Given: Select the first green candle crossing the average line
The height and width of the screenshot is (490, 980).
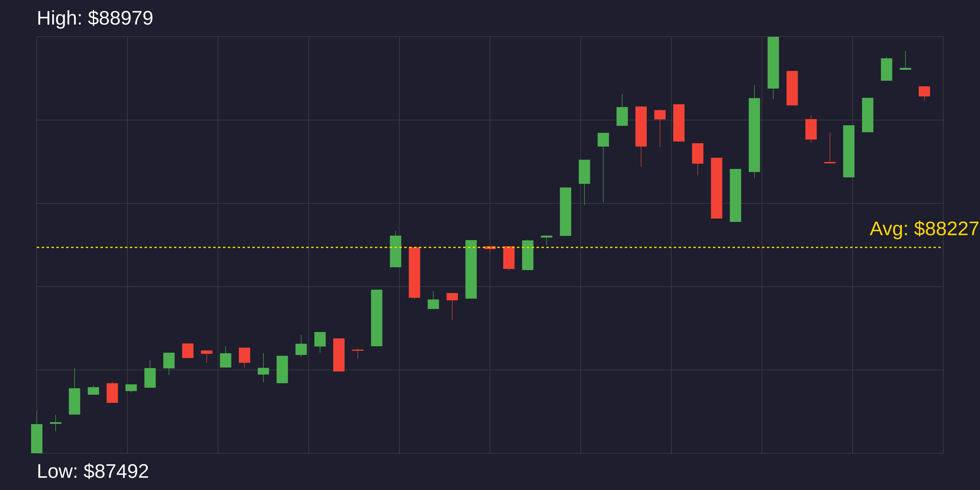Looking at the screenshot, I should click(x=395, y=251).
